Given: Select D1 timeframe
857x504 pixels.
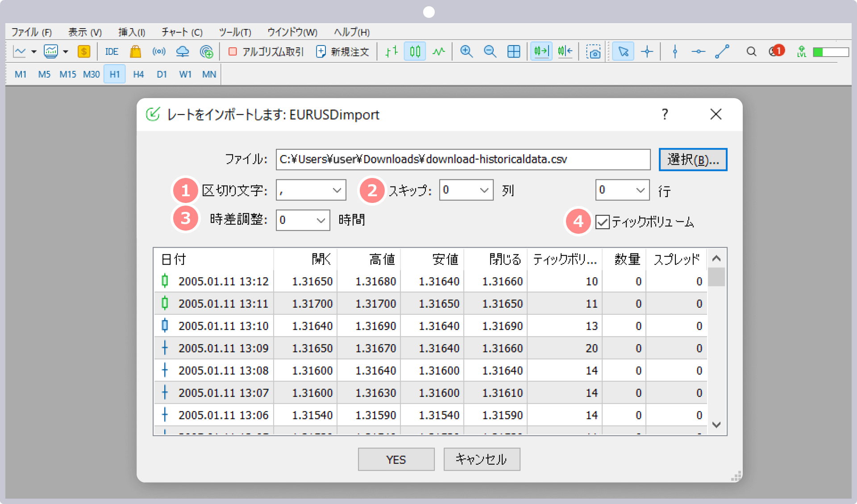Looking at the screenshot, I should 162,74.
